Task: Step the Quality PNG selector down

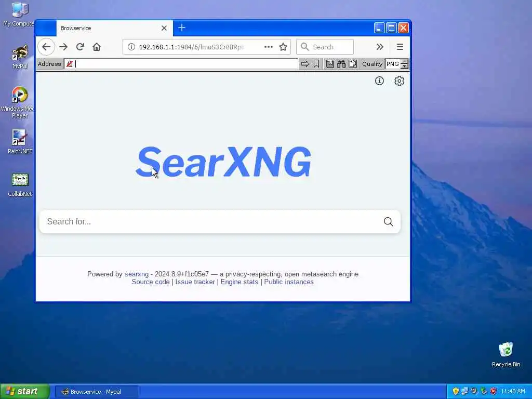Action: coord(404,66)
